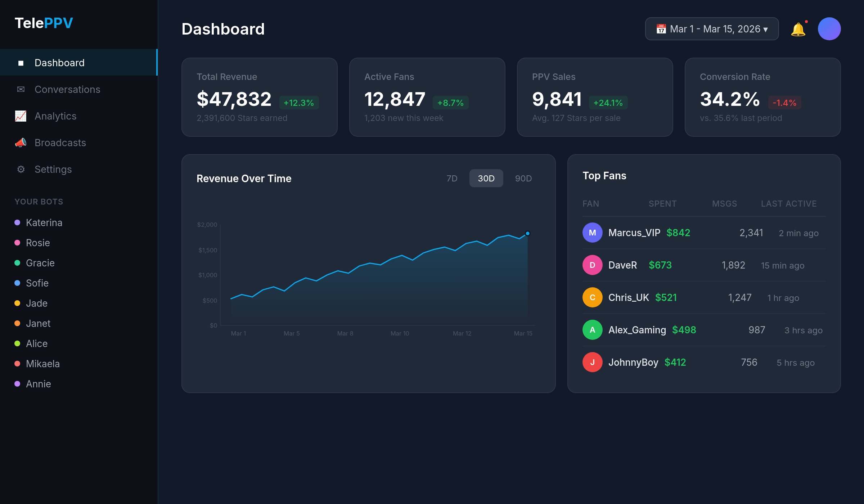Expand the date range picker chevron

click(x=765, y=29)
